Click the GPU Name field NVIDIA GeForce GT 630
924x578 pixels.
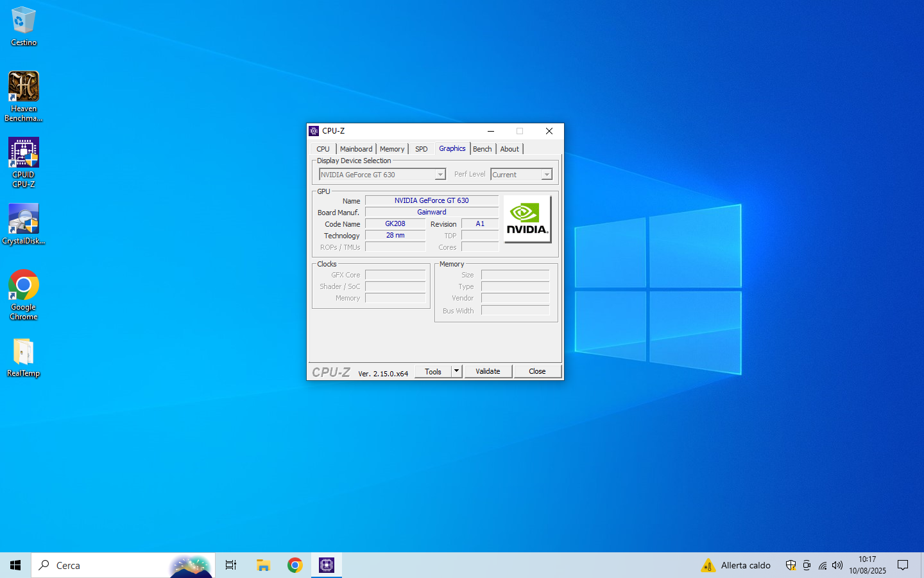click(x=432, y=200)
